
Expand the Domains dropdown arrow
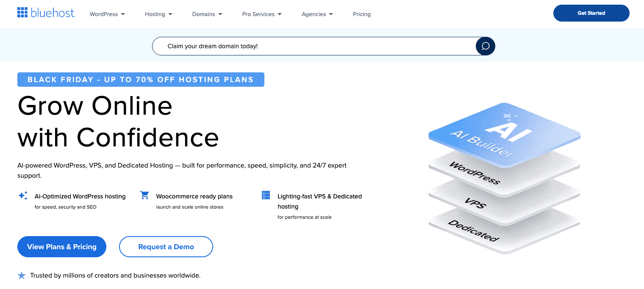[x=220, y=14]
